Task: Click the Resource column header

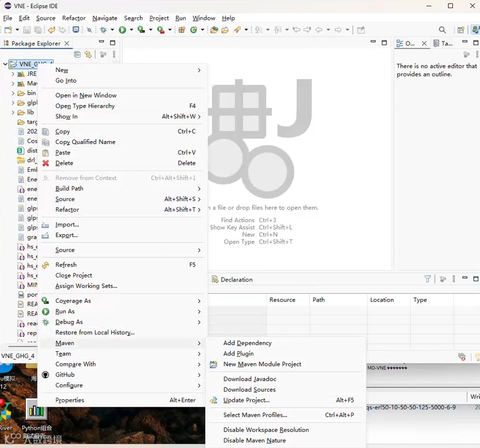Action: (288, 300)
